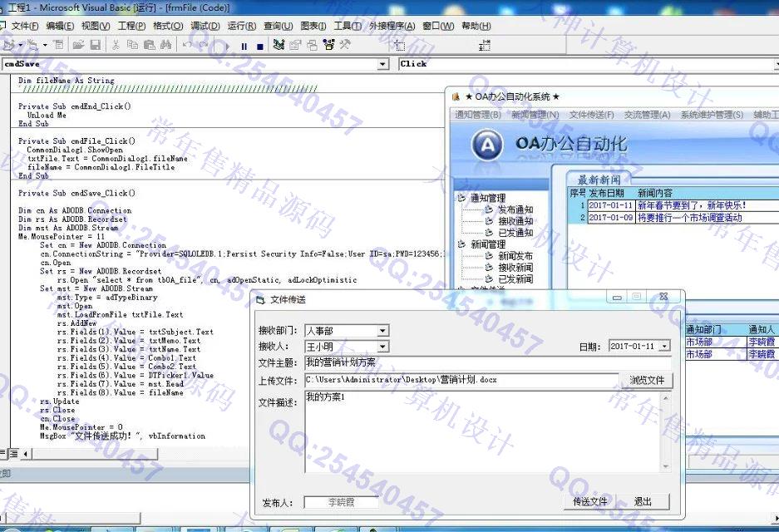
Task: Click the 浏览文件 button
Action: 646,381
